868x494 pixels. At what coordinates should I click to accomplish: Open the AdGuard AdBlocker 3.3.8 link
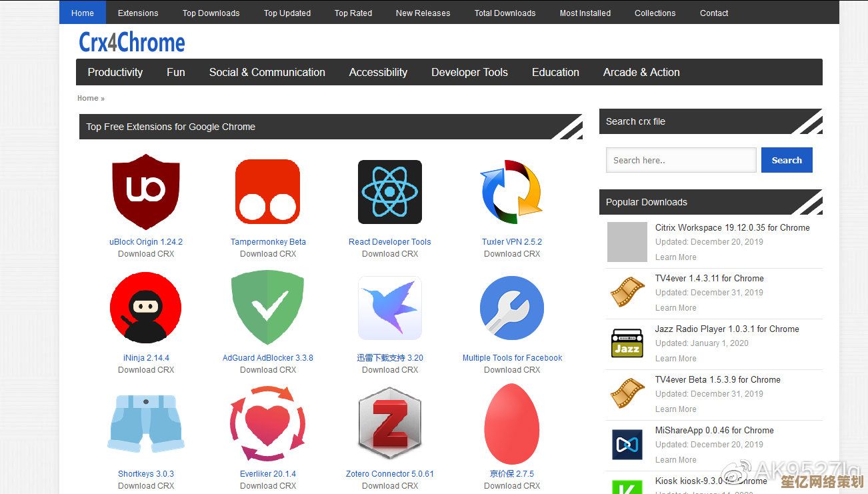[268, 358]
